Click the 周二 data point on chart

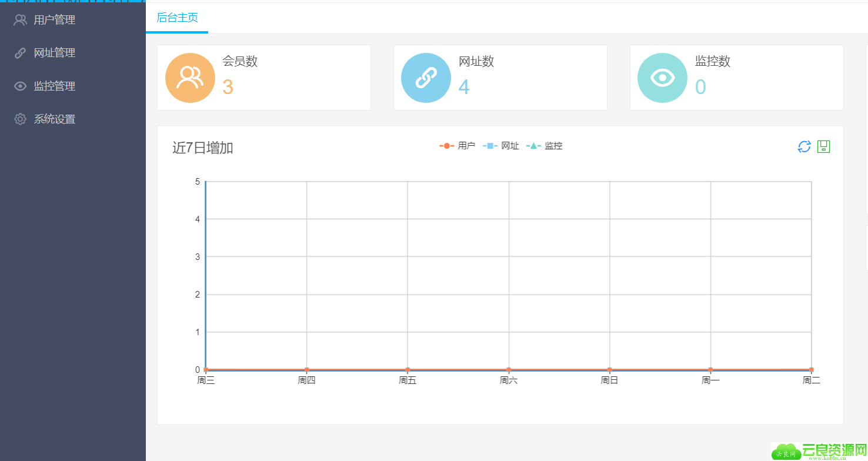pyautogui.click(x=812, y=370)
